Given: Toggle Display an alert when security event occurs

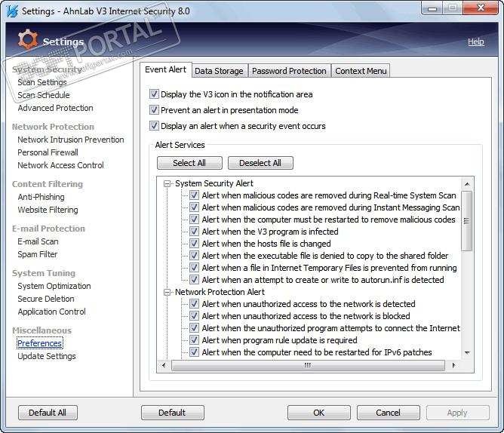Looking at the screenshot, I should tap(154, 126).
